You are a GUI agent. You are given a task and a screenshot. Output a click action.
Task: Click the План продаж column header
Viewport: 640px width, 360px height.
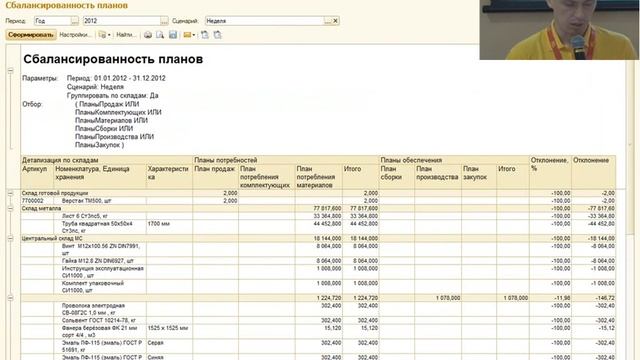[215, 176]
